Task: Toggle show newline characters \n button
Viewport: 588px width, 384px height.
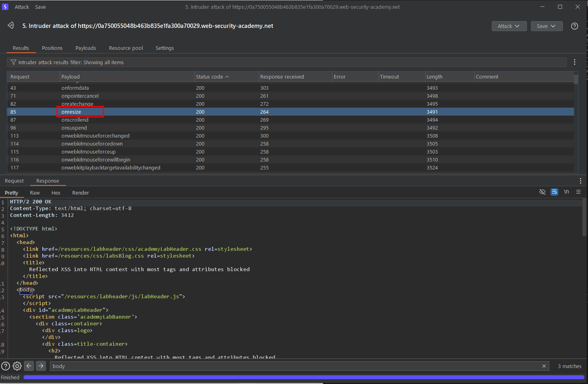Action: tap(566, 192)
